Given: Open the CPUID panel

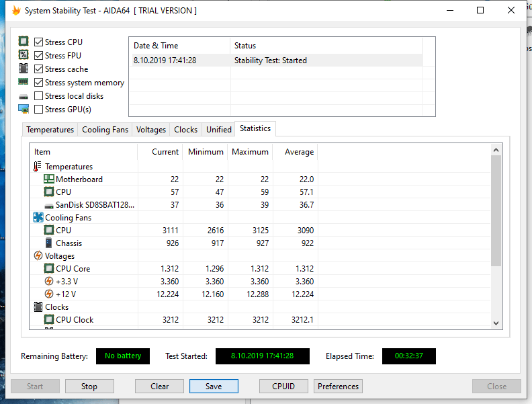Looking at the screenshot, I should point(283,387).
